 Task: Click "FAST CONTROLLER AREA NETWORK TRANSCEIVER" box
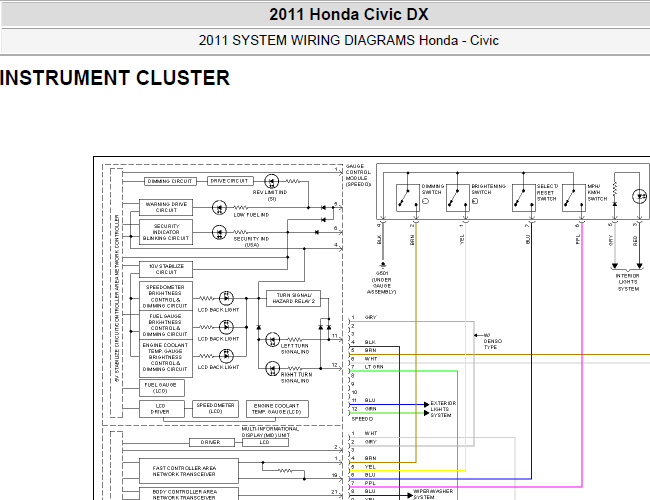click(189, 471)
